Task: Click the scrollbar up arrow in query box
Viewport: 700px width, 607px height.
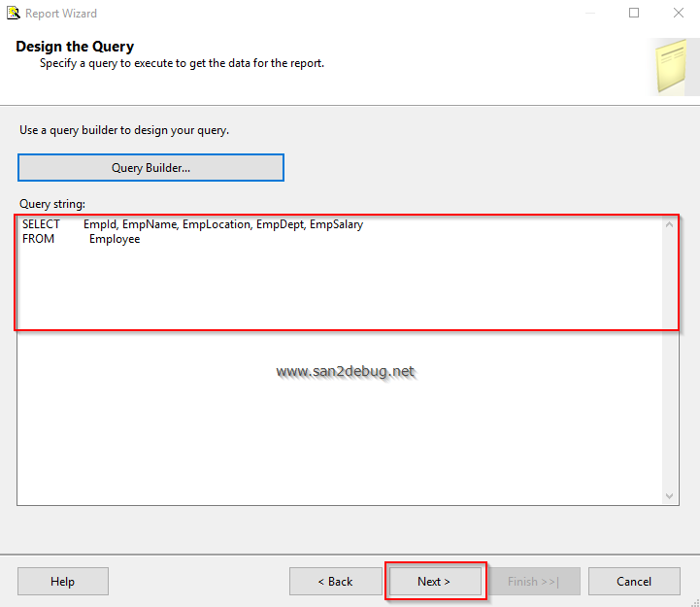Action: coord(670,225)
